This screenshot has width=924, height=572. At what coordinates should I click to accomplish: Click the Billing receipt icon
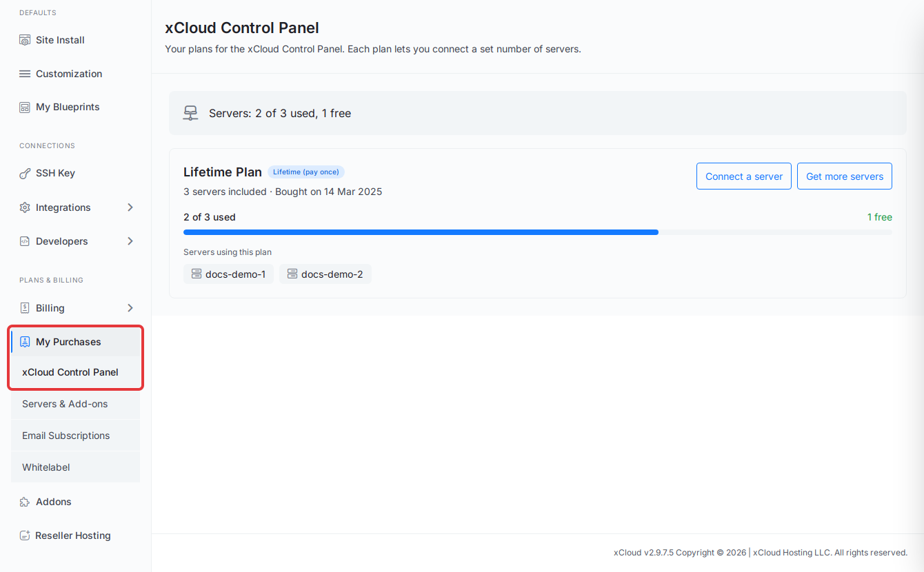pyautogui.click(x=25, y=308)
